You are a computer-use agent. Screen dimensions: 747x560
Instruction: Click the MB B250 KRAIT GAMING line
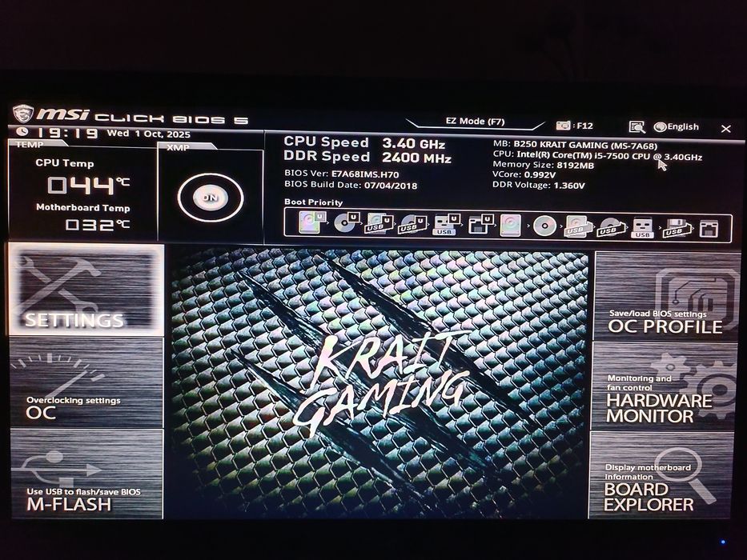(x=575, y=146)
